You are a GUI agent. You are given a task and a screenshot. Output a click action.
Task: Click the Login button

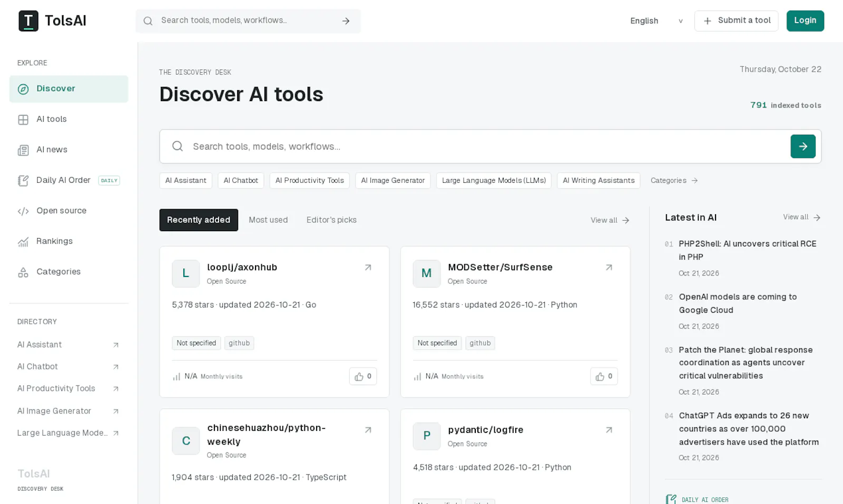click(x=805, y=21)
